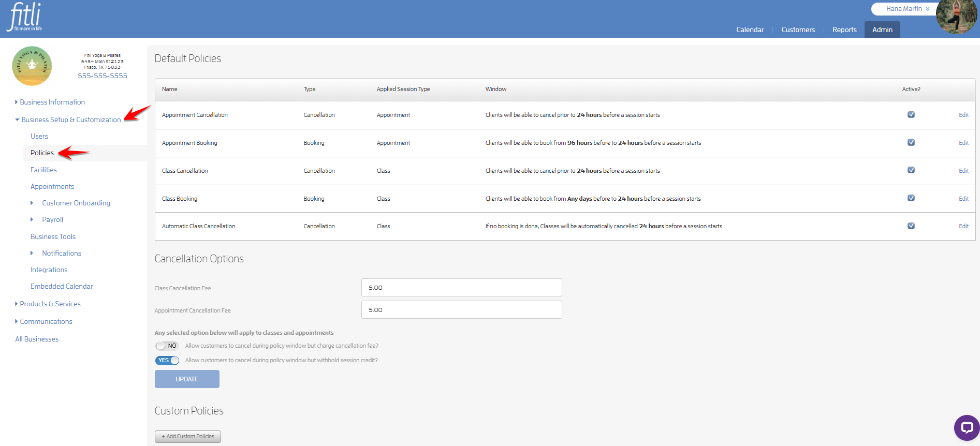This screenshot has height=446, width=980.
Task: Expand Business Information section
Action: [50, 102]
